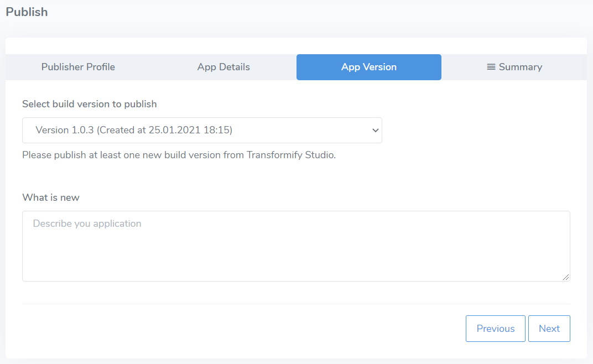Screen dimensions: 593x364
Task: Select the App Version tab
Action: coord(369,67)
